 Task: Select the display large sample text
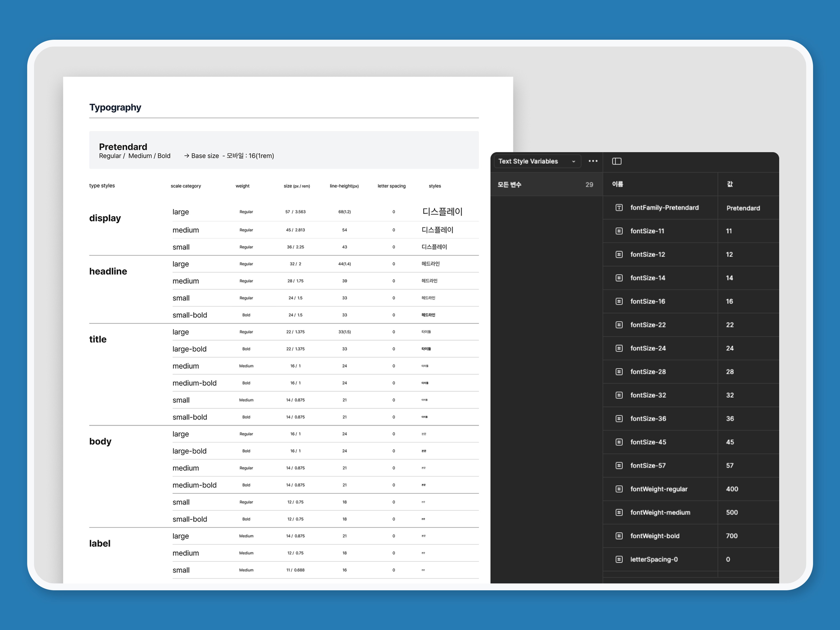(x=442, y=212)
